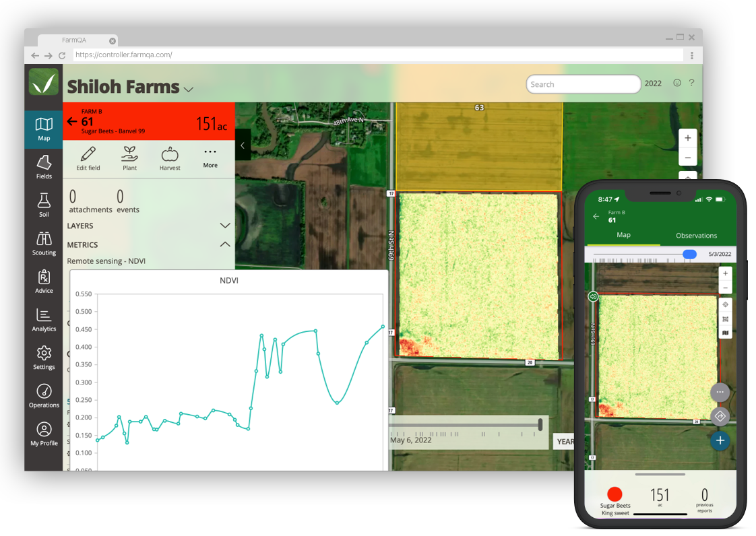Collapse the METRICS section
The height and width of the screenshot is (536, 756).
[224, 244]
